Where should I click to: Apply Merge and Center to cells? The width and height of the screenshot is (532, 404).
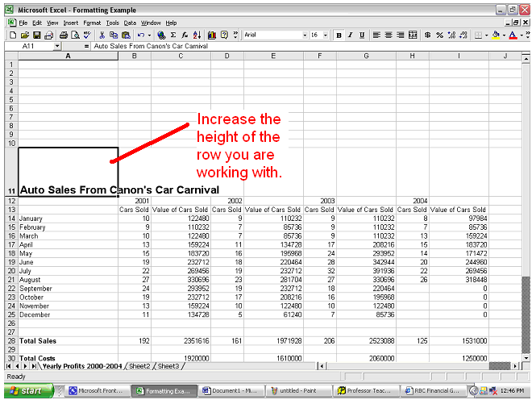tap(413, 35)
